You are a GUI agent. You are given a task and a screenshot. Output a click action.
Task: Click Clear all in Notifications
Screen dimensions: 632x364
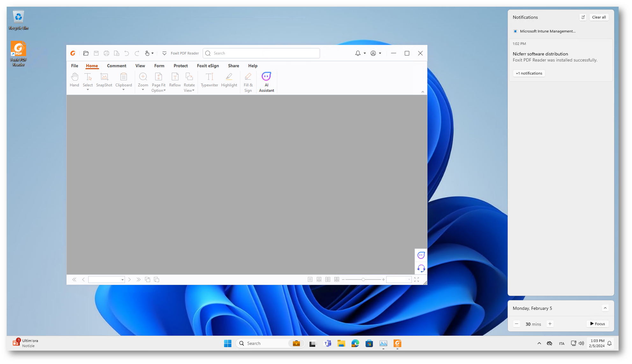coord(599,17)
